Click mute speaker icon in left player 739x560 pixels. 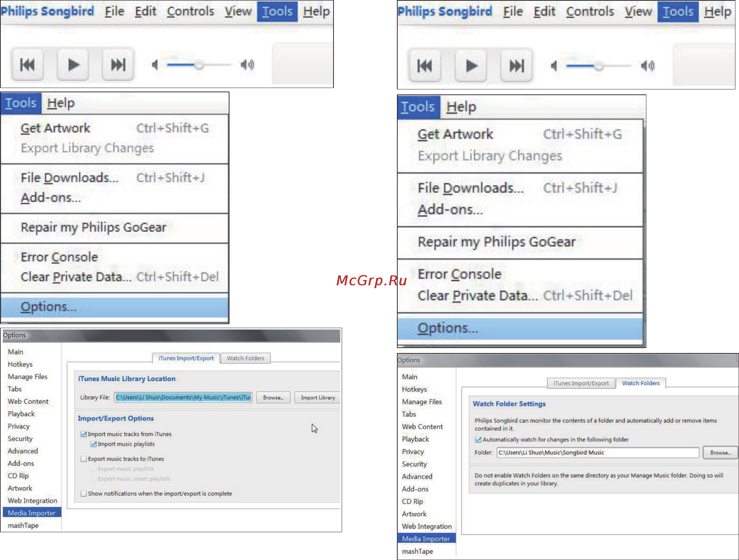click(155, 65)
